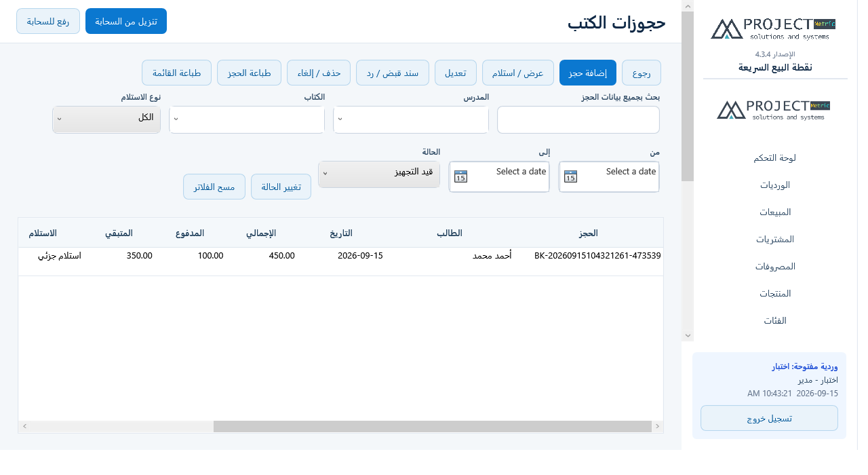The image size is (868, 475).
Task: Sort by the المتبقي column header
Action: point(119,233)
